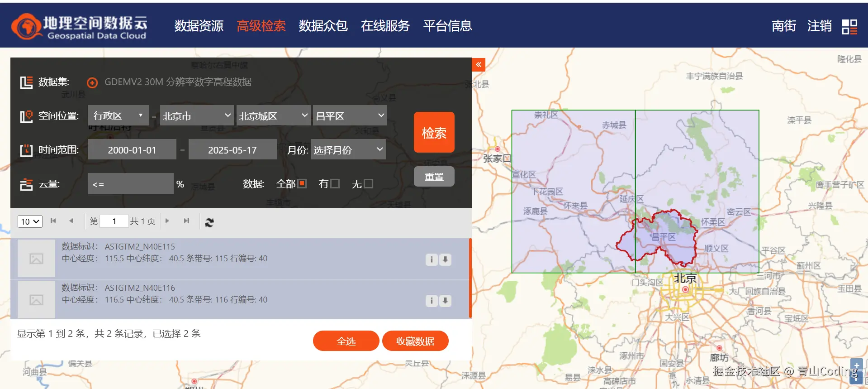The image size is (868, 389).
Task: Open the 平台信息 menu
Action: pyautogui.click(x=447, y=26)
